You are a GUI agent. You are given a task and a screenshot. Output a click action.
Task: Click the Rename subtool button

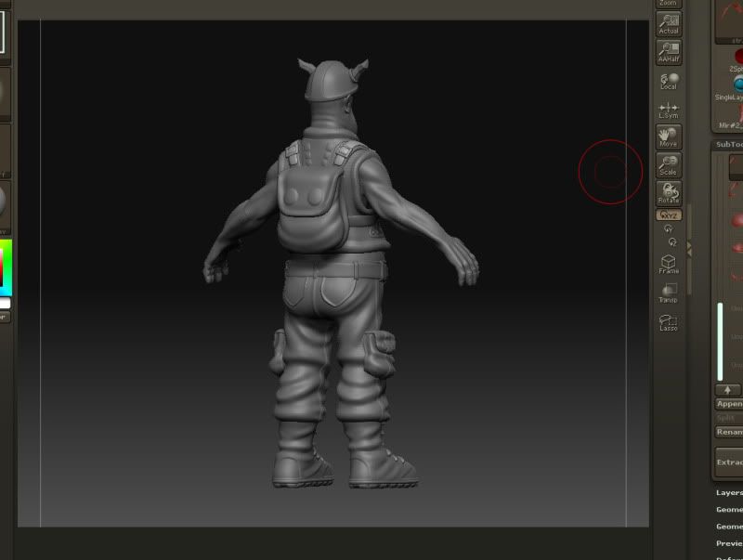[x=729, y=432]
